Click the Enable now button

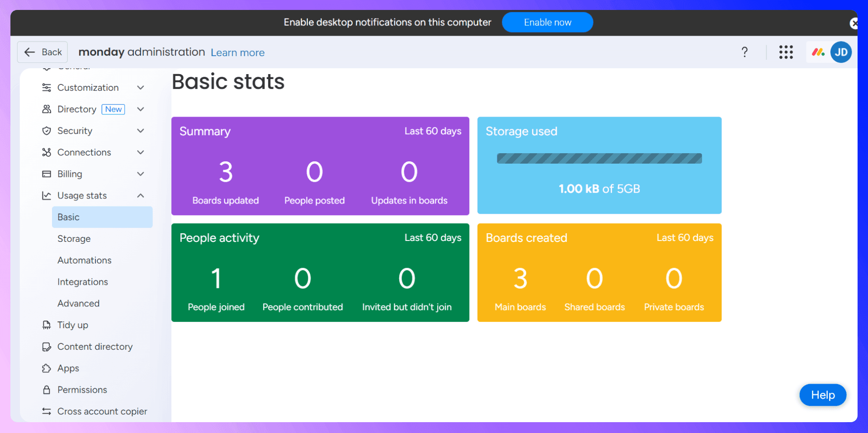[x=547, y=22]
